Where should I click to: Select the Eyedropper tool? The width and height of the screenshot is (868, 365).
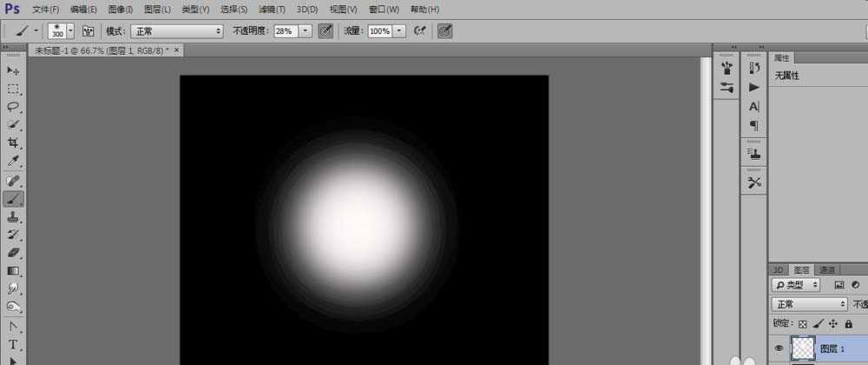[13, 162]
